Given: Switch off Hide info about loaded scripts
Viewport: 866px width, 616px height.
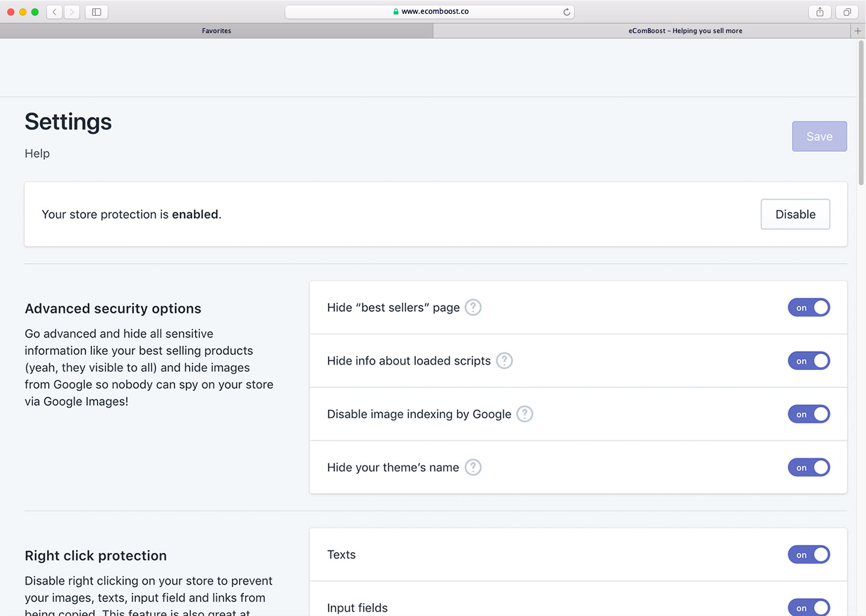Looking at the screenshot, I should (809, 361).
